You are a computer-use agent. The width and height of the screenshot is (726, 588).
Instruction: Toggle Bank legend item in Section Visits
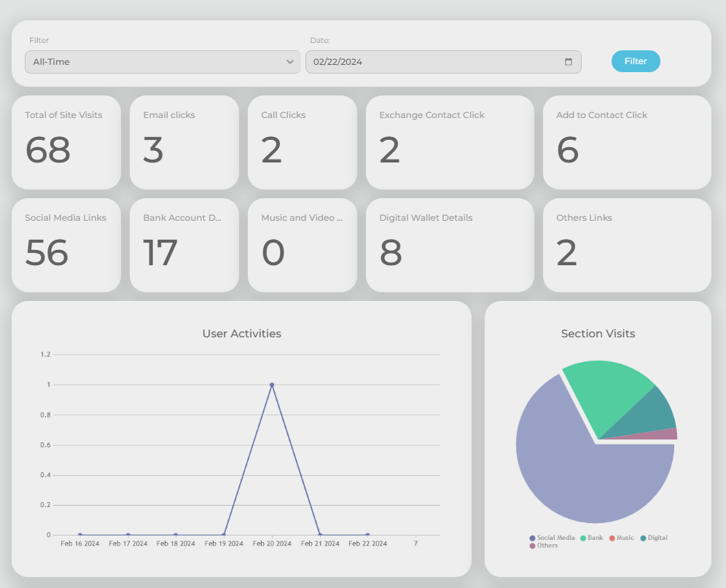(592, 538)
